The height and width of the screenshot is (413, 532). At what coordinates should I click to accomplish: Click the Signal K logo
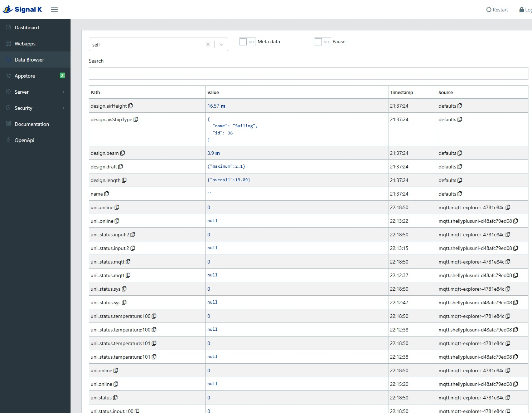click(22, 9)
